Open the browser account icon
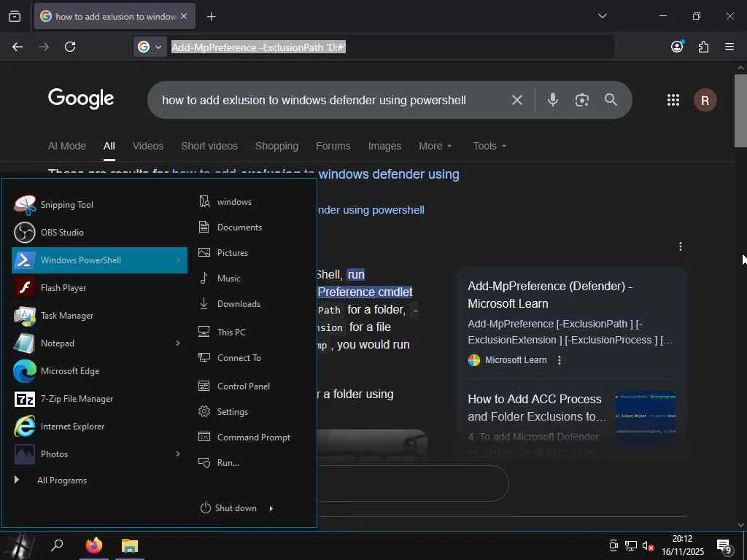This screenshot has height=560, width=747. tap(677, 46)
